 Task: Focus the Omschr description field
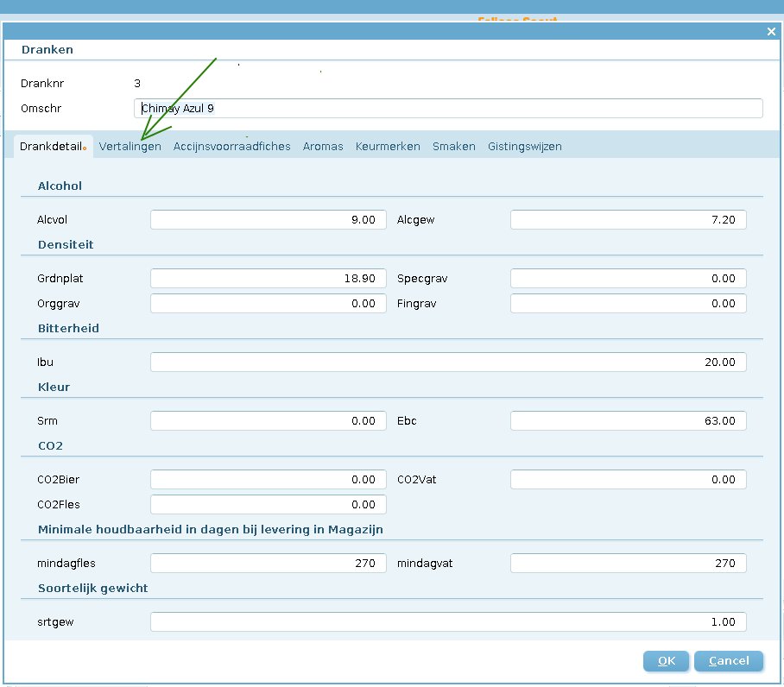[448, 109]
